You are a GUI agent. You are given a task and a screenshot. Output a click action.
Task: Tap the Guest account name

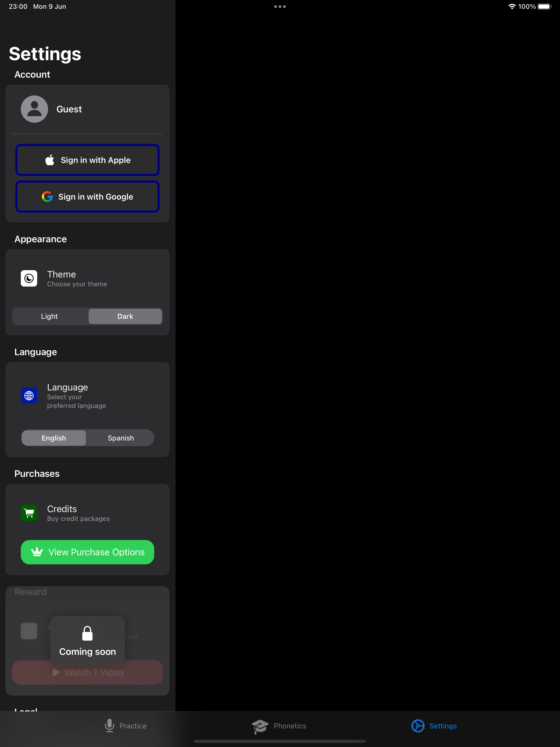pos(69,109)
